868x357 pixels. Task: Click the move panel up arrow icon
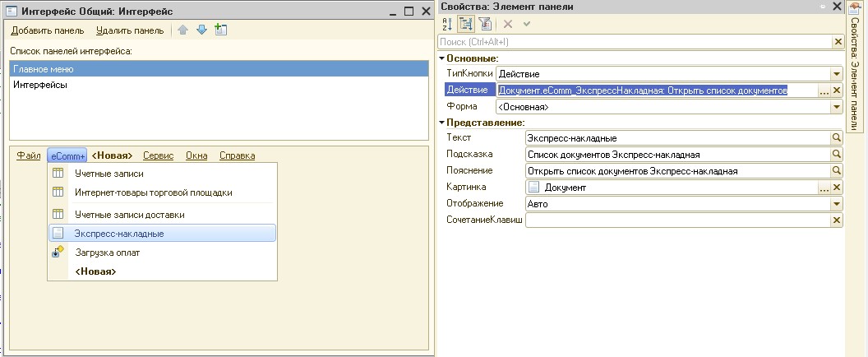(182, 30)
